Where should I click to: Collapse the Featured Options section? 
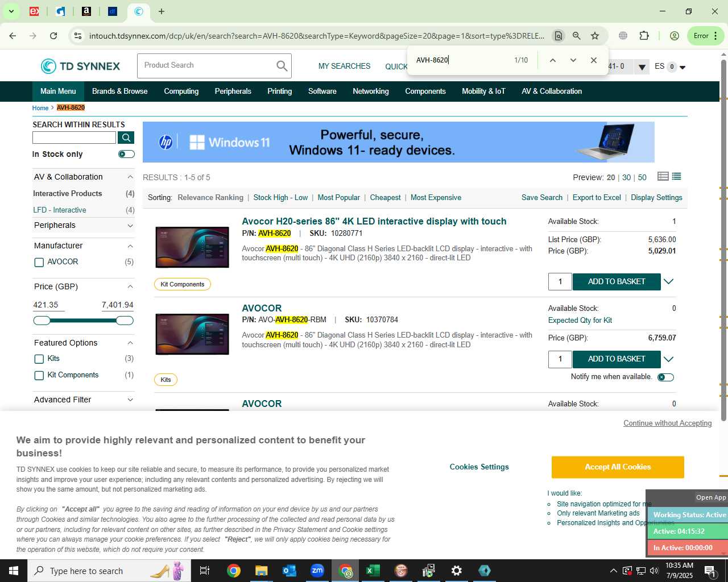pyautogui.click(x=130, y=343)
